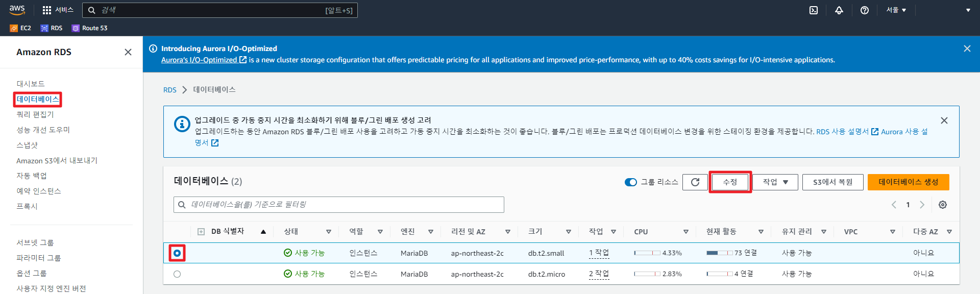Click the EC2 shortcut in favorites bar
The image size is (980, 294).
[x=20, y=28]
